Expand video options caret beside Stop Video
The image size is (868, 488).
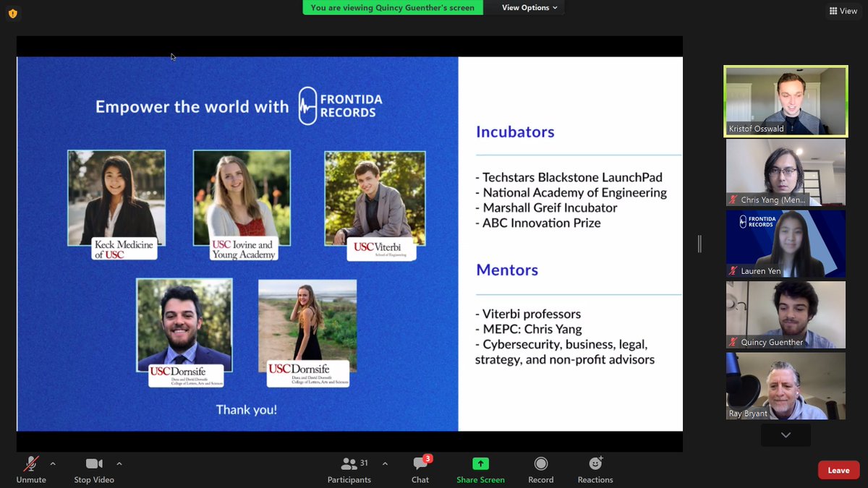119,463
